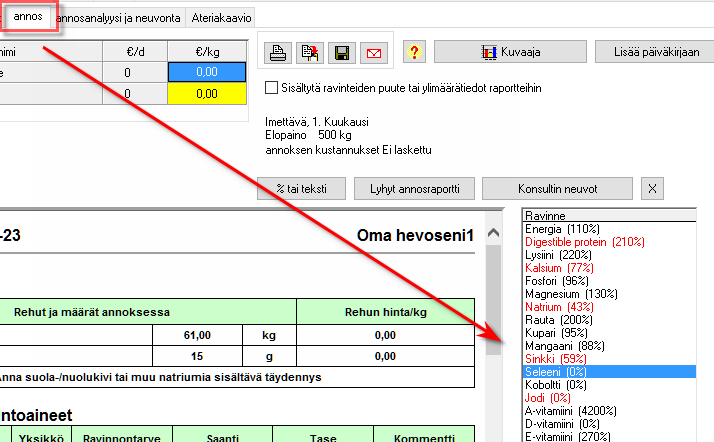Image resolution: width=714 pixels, height=442 pixels.
Task: Save the ration with the floppy disk icon
Action: [342, 53]
